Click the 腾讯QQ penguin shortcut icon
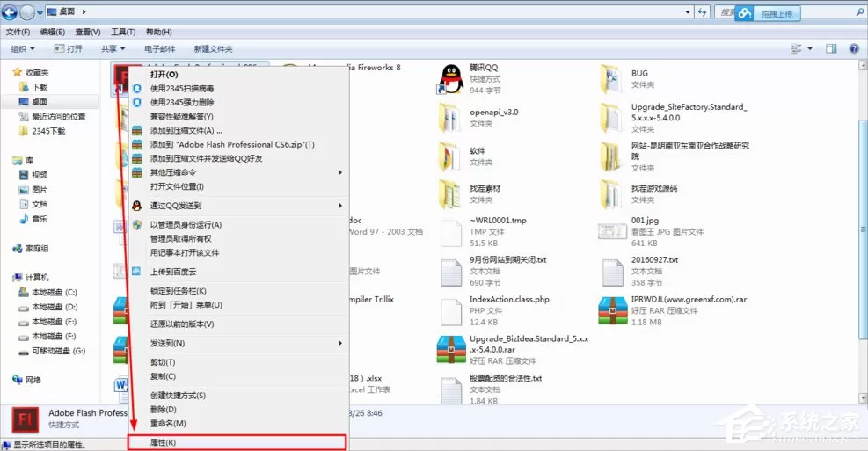 [451, 78]
